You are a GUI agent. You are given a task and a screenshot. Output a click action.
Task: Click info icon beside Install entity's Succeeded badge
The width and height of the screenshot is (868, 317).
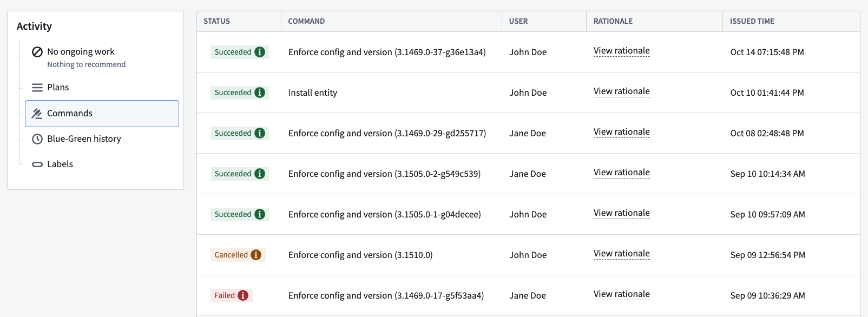pos(260,93)
